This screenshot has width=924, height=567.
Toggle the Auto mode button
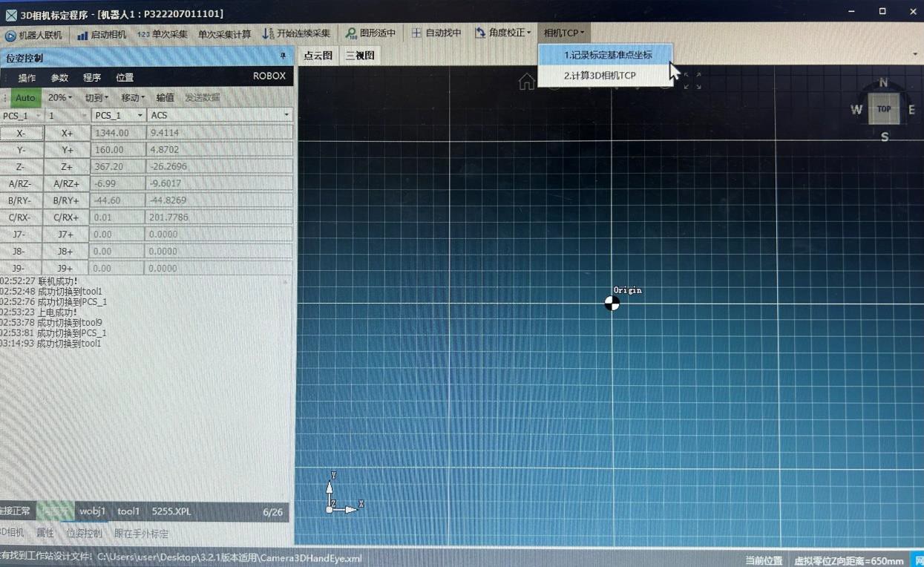point(26,97)
